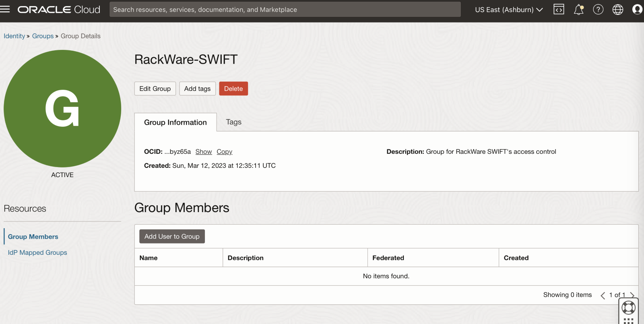Copy the group OCID
This screenshot has height=324, width=644.
point(225,152)
